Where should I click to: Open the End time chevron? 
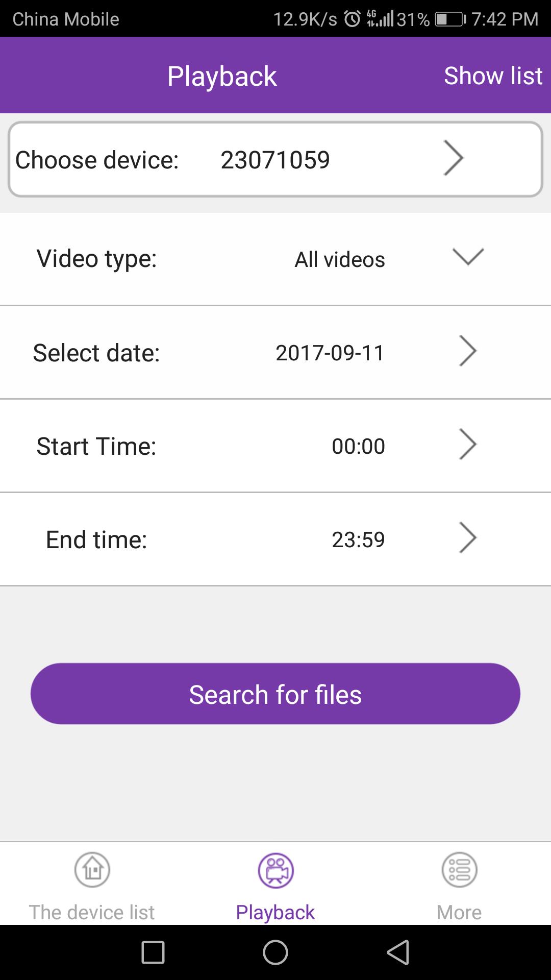468,538
